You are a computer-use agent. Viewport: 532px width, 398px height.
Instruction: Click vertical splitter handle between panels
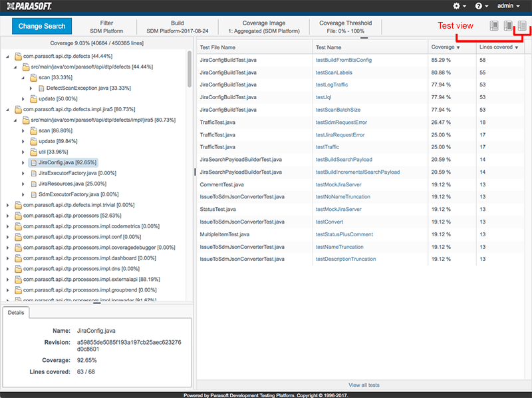(x=195, y=172)
